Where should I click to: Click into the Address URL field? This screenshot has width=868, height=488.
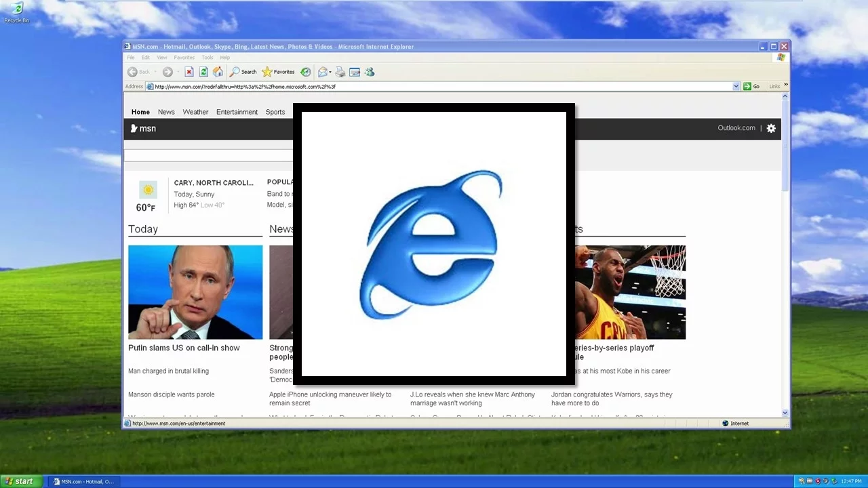coord(442,87)
